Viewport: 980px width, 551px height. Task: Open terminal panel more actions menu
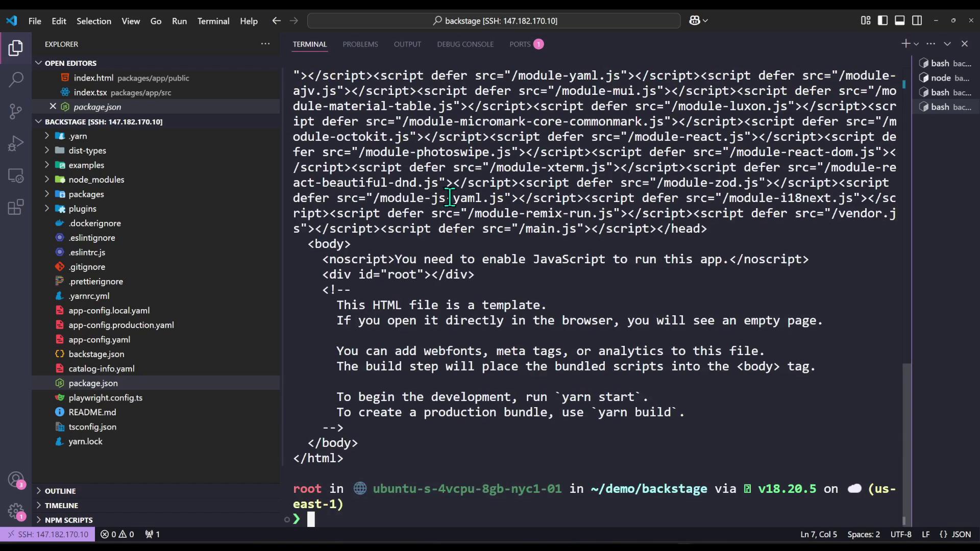(x=931, y=44)
